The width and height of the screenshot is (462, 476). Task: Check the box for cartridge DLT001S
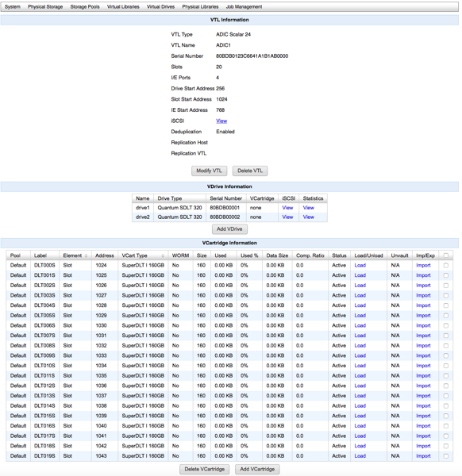pyautogui.click(x=446, y=275)
